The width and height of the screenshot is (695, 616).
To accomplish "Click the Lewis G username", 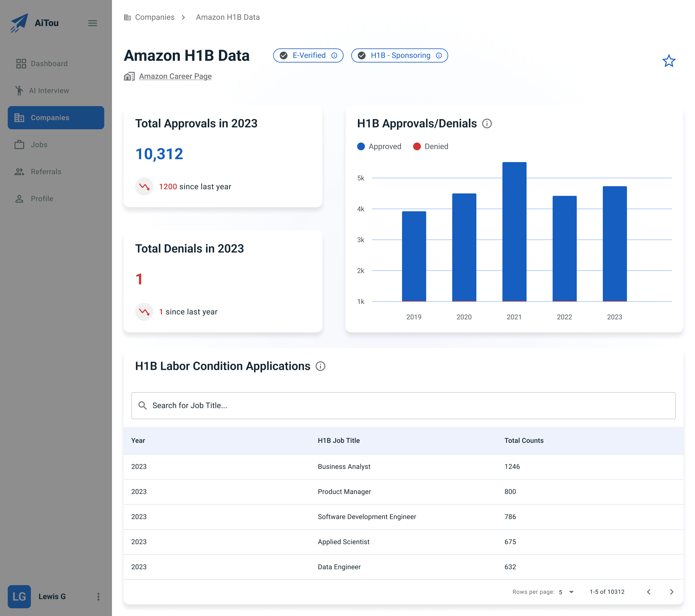I will coord(52,597).
